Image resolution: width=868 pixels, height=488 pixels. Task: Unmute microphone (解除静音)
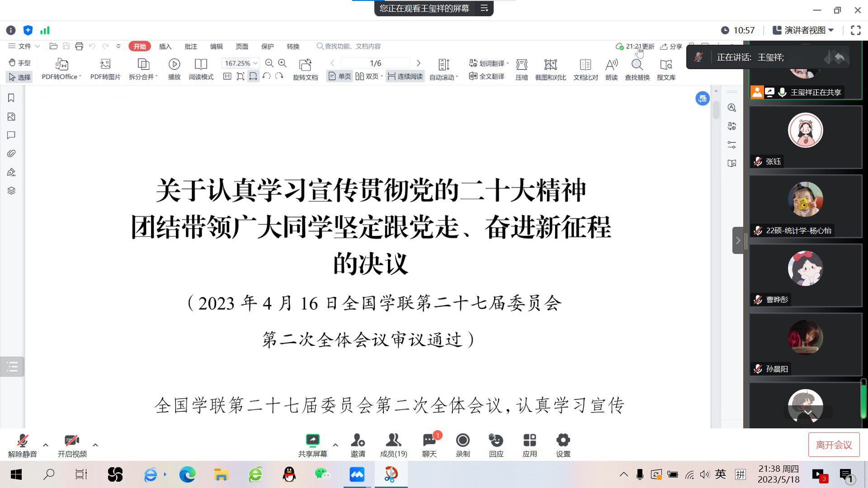(x=22, y=441)
